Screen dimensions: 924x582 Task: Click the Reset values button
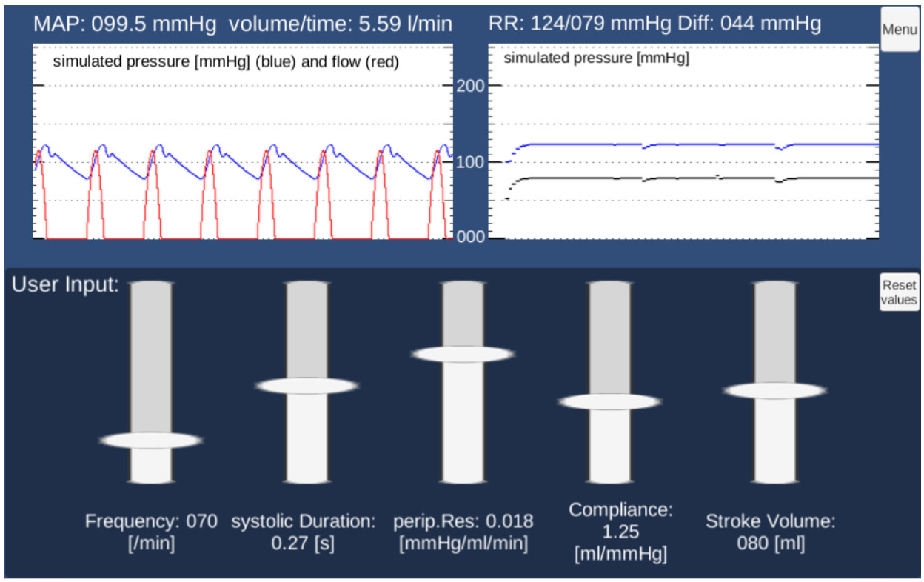[x=899, y=292]
